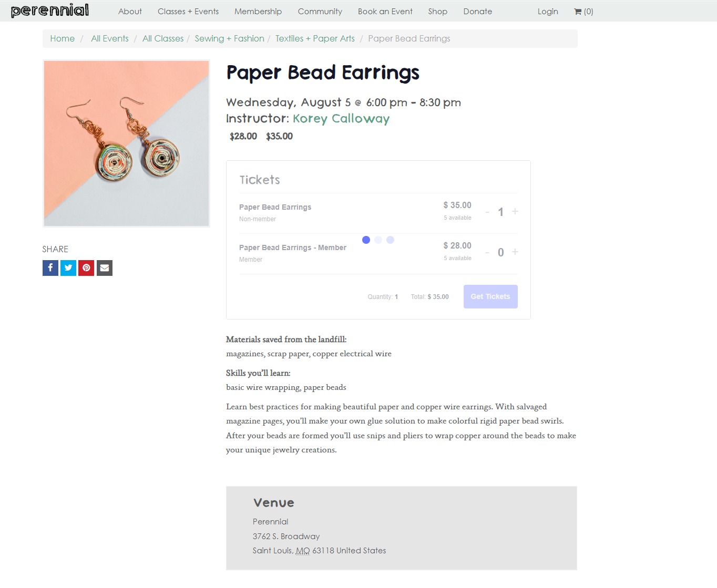717x588 pixels.
Task: Click the Get Tickets button
Action: pos(490,296)
